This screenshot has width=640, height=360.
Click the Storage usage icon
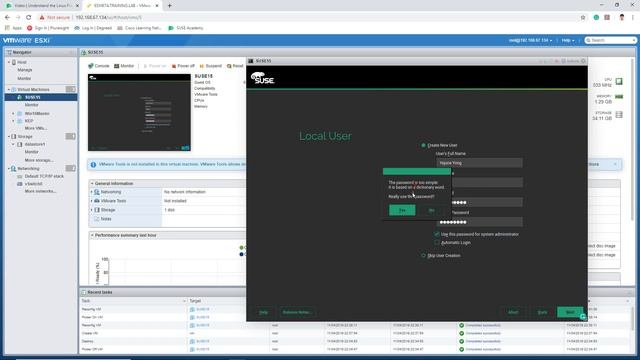[619, 115]
